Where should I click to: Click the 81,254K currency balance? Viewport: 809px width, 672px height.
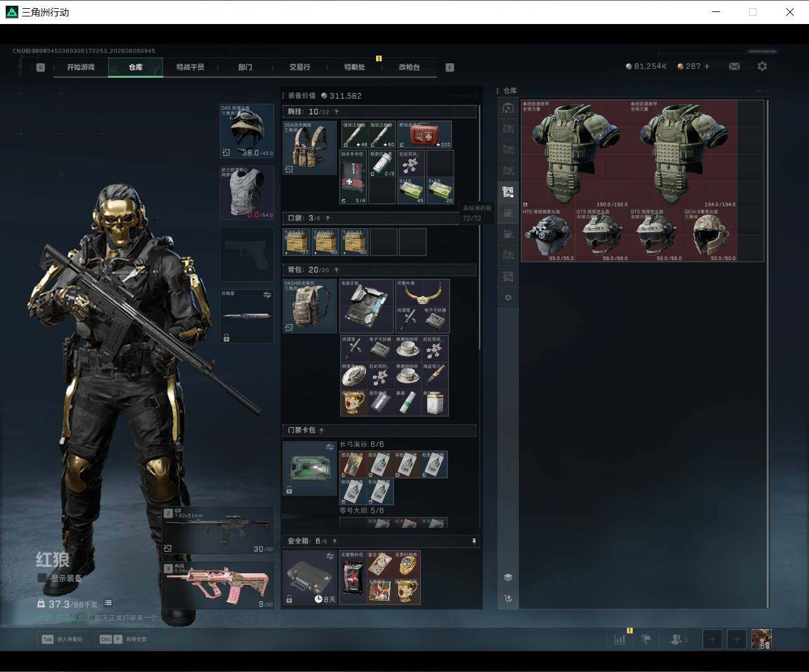[646, 66]
